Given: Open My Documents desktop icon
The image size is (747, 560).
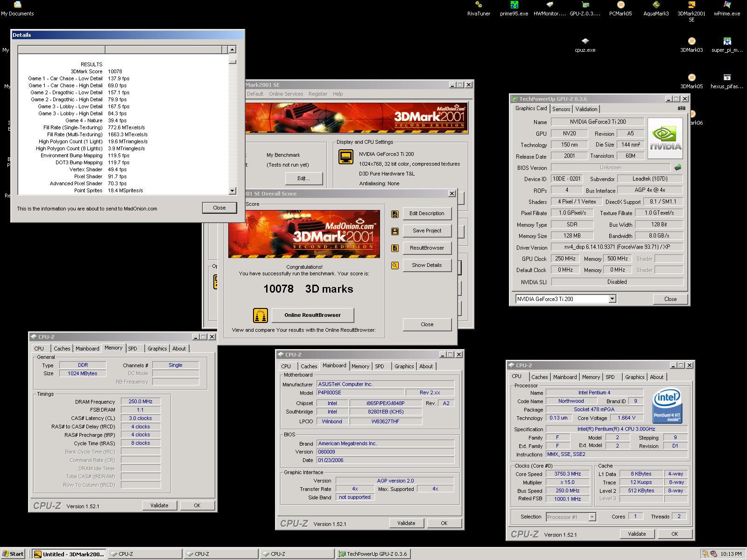Looking at the screenshot, I should click(17, 8).
